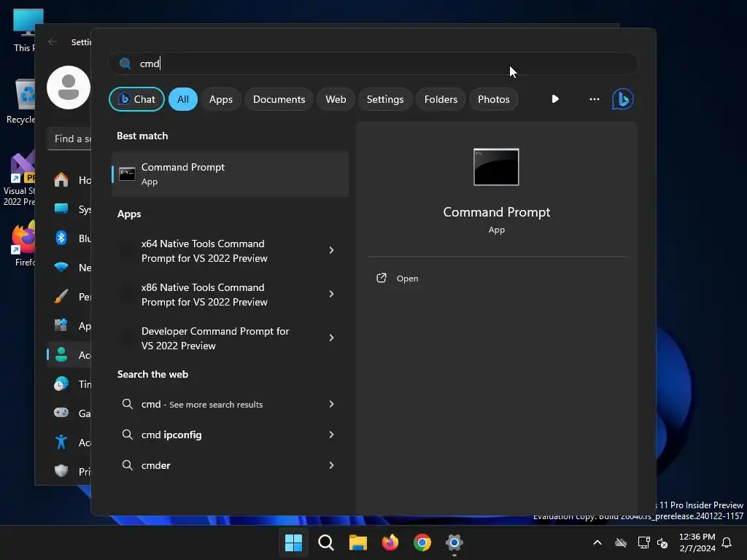Filter search results by Web
The width and height of the screenshot is (747, 560).
coord(336,99)
